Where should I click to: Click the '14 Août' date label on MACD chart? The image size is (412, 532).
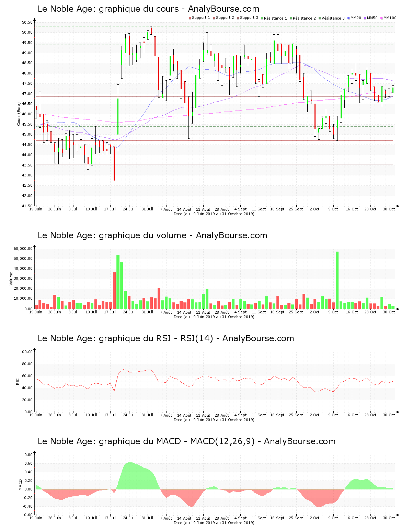pyautogui.click(x=184, y=518)
